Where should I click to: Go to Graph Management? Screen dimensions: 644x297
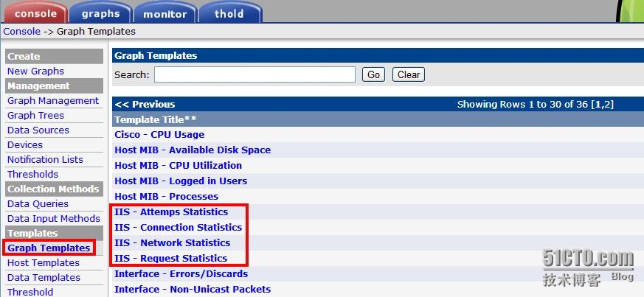coord(53,100)
